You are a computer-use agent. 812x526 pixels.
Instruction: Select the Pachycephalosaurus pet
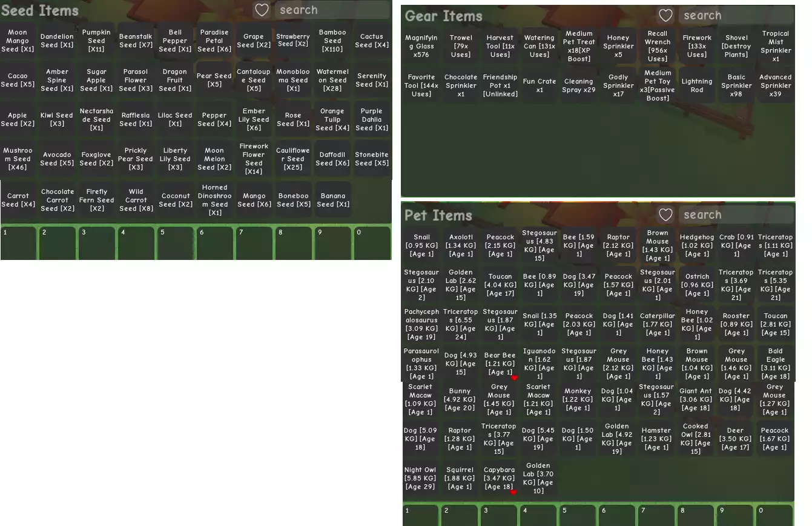421,324
